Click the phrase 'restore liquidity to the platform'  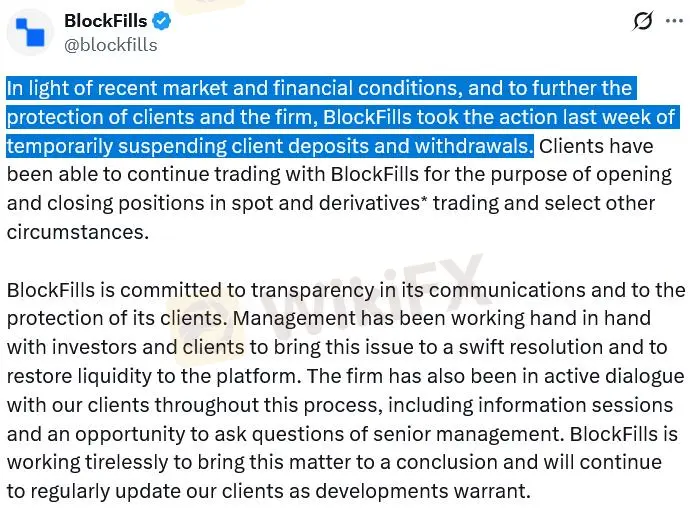(x=150, y=377)
